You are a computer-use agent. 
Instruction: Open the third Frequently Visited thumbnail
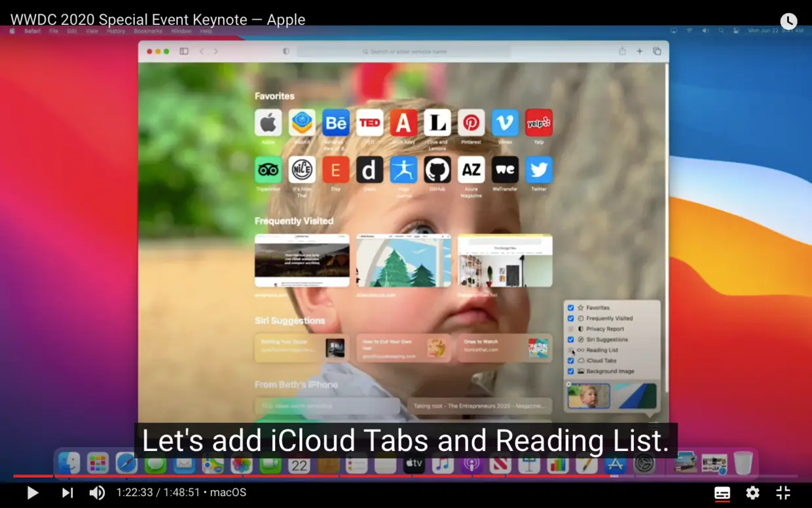point(505,260)
